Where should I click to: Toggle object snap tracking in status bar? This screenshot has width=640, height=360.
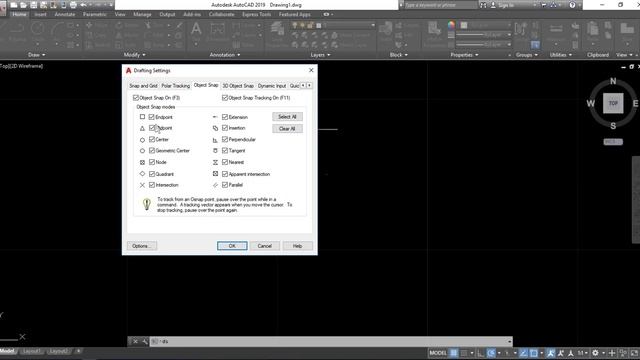pos(523,353)
